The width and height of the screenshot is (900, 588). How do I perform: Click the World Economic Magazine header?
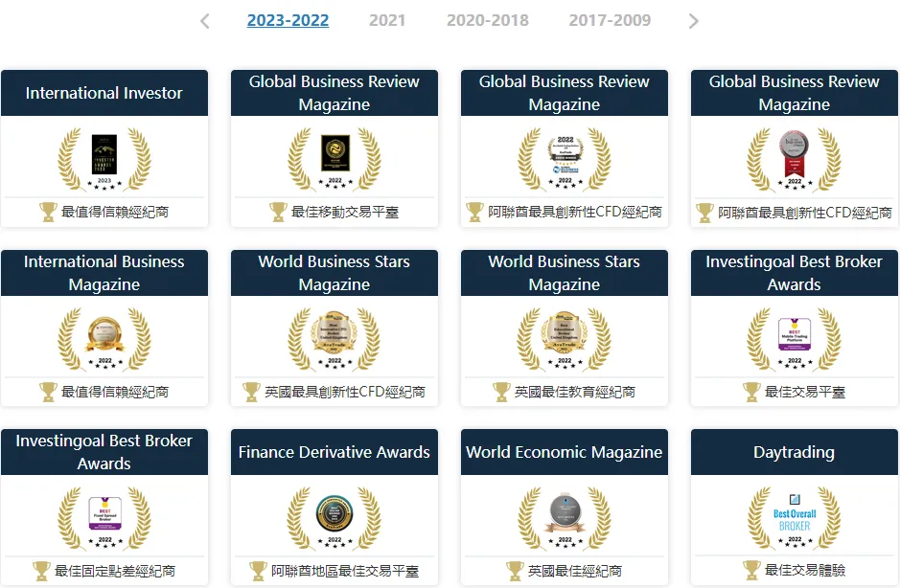click(x=565, y=452)
